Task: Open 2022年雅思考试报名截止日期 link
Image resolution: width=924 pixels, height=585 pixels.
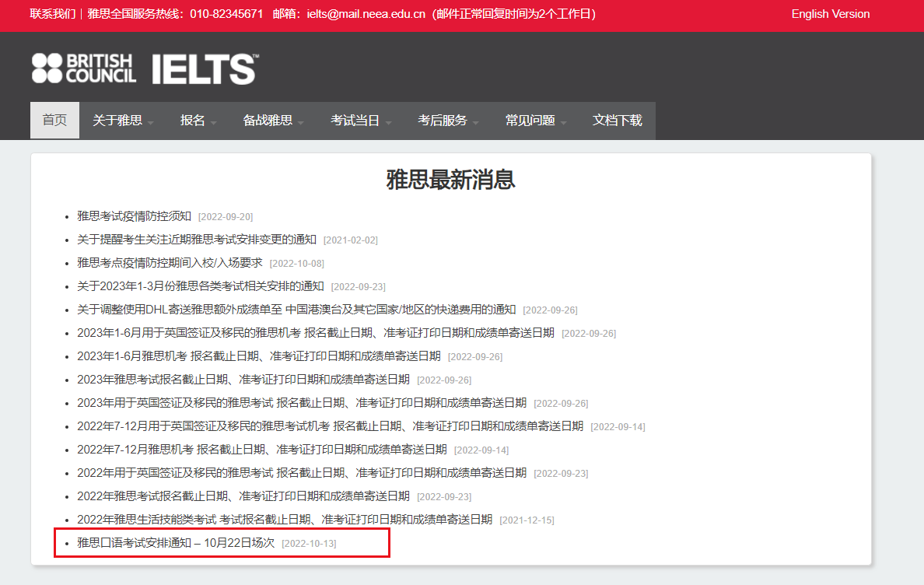Action: tap(243, 496)
